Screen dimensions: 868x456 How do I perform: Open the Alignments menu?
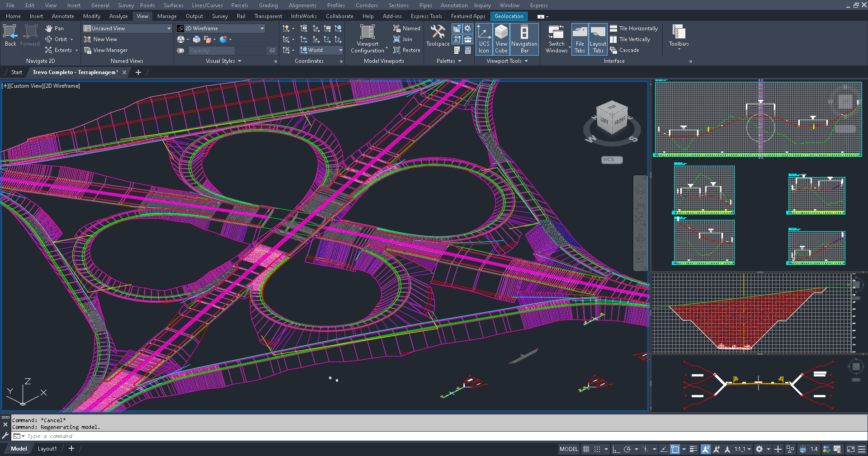302,5
